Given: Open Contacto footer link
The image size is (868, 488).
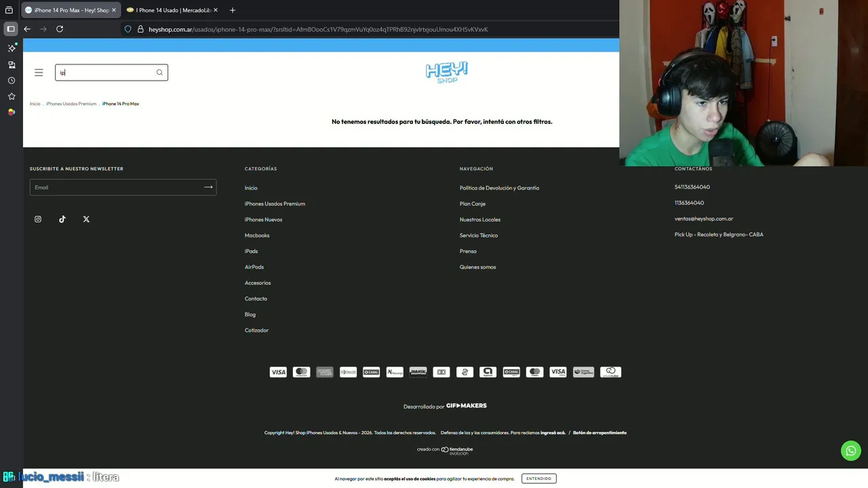Looking at the screenshot, I should pos(256,298).
